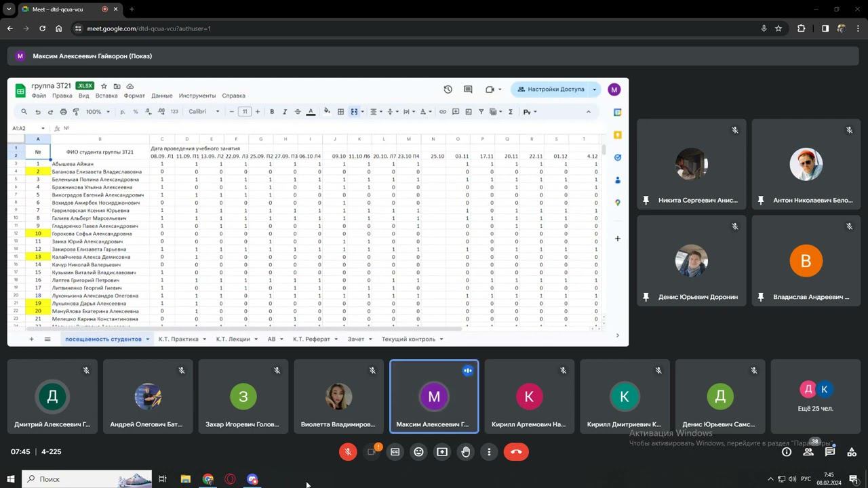The width and height of the screenshot is (868, 488).
Task: Open the Contacts side panel icon
Action: [618, 180]
